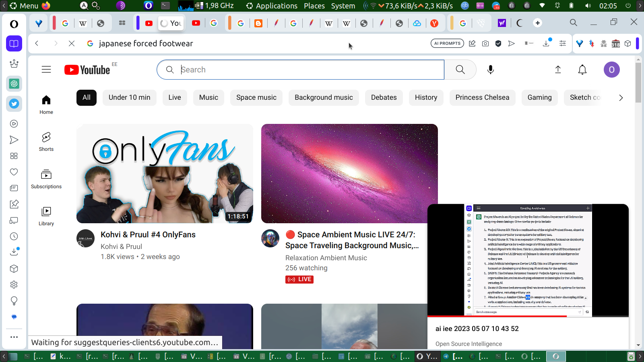Screen dimensions: 644x362
Task: Open the purple account avatar menu
Action: click(612, 70)
